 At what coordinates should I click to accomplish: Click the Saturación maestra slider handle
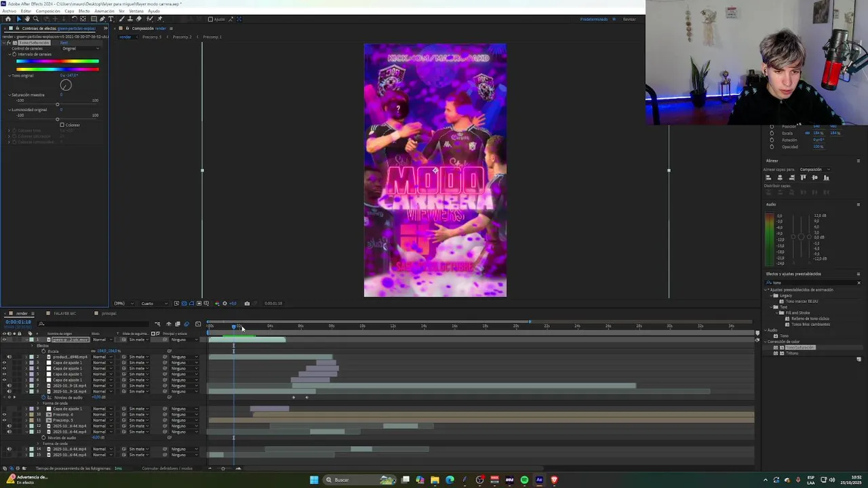(x=58, y=104)
